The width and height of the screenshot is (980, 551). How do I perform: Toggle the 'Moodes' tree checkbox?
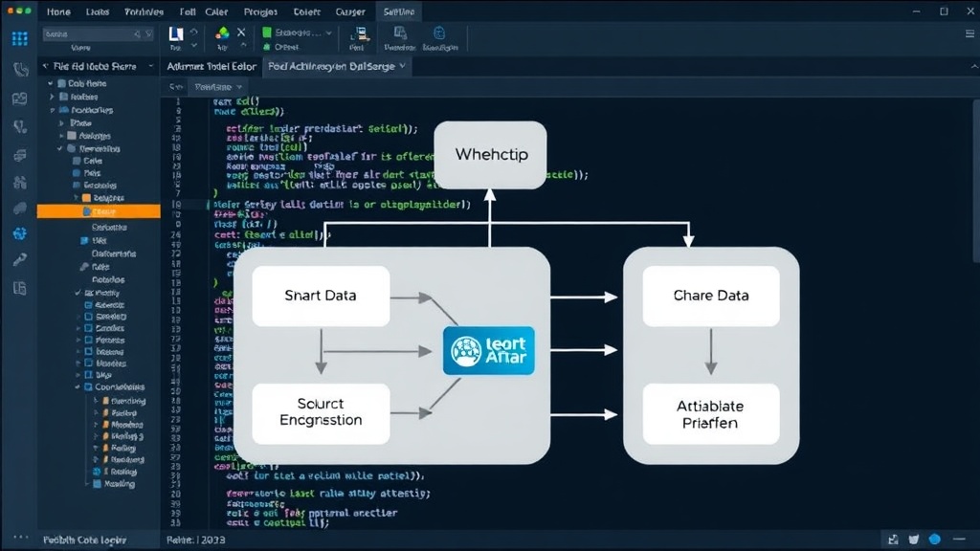89,363
